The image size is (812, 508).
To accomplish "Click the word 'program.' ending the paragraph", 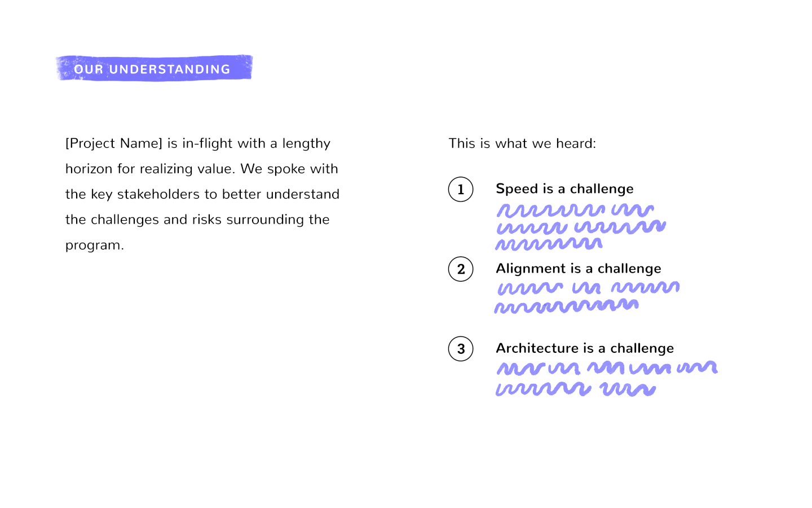I will 95,246.
